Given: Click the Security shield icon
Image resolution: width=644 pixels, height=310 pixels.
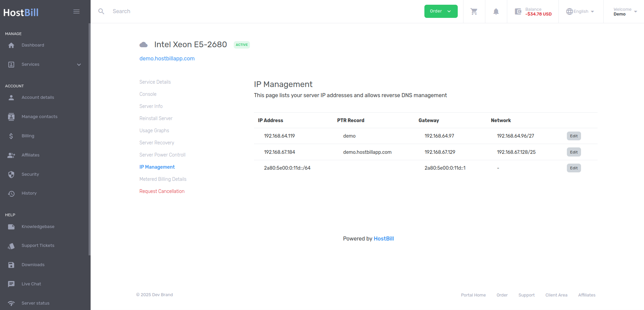Looking at the screenshot, I should [x=11, y=174].
